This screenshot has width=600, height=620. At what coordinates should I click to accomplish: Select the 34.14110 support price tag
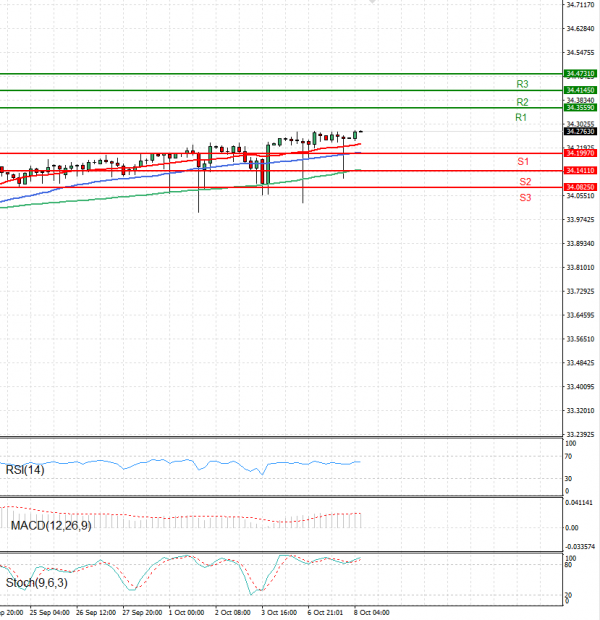pos(580,171)
